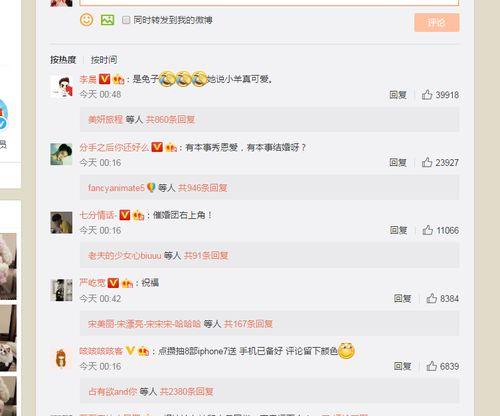Switch to 按热度 sorting tab
This screenshot has width=500, height=416.
tap(63, 60)
